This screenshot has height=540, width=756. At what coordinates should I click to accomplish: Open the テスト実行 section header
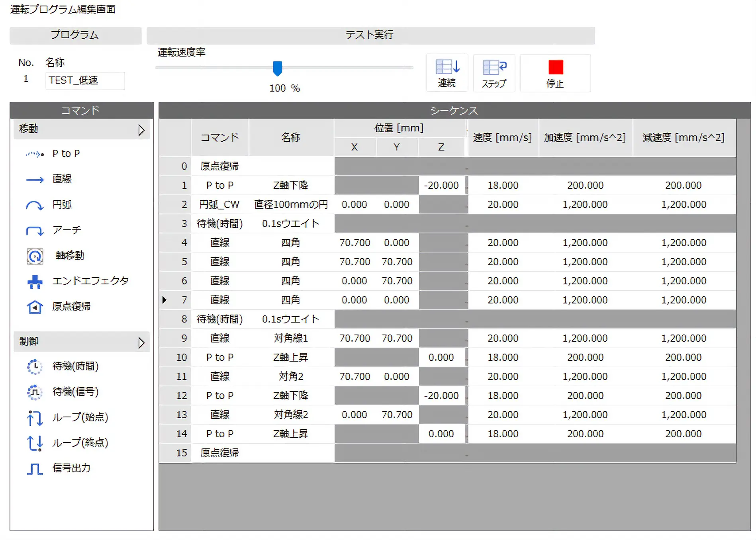370,35
